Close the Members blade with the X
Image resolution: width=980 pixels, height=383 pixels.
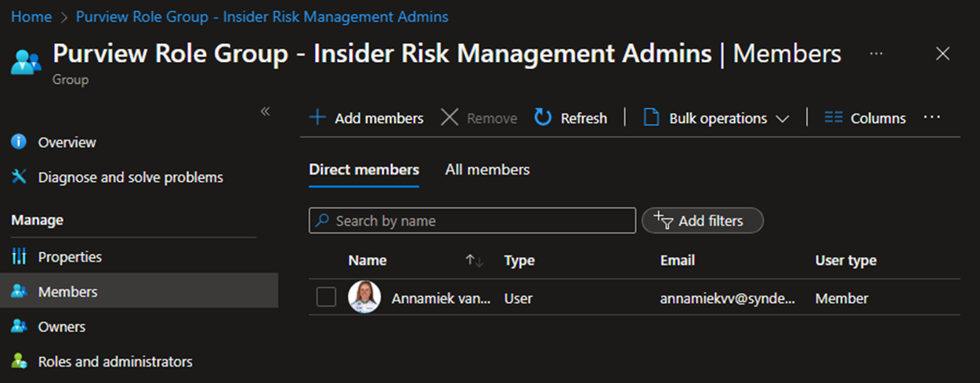pos(942,53)
